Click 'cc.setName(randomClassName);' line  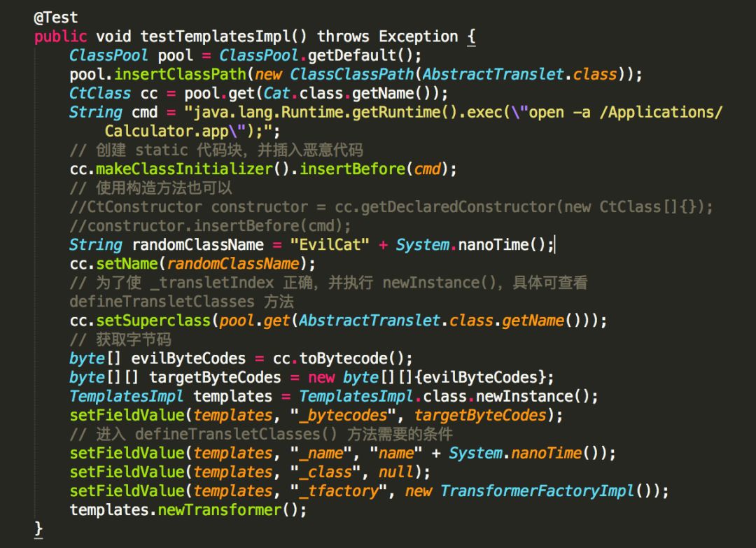[192, 264]
